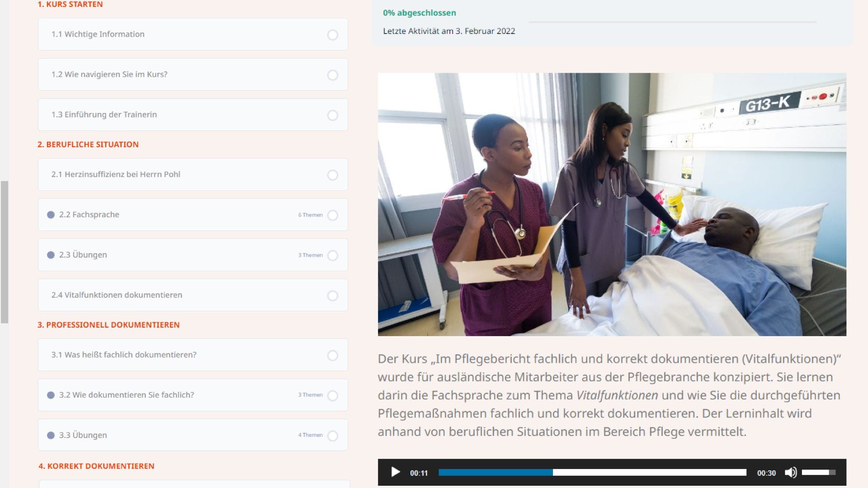The width and height of the screenshot is (868, 488).
Task: Click completion circle for 3.1 lesson
Action: point(332,355)
